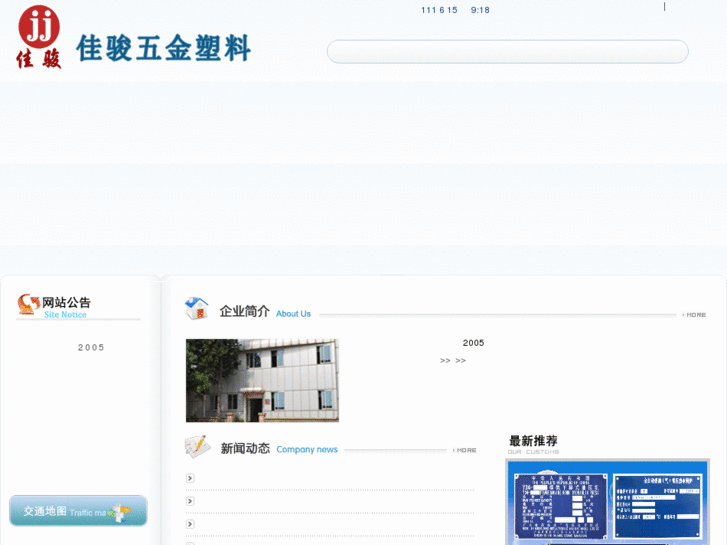Click the company building photo
Screen dimensions: 727x545
(262, 380)
